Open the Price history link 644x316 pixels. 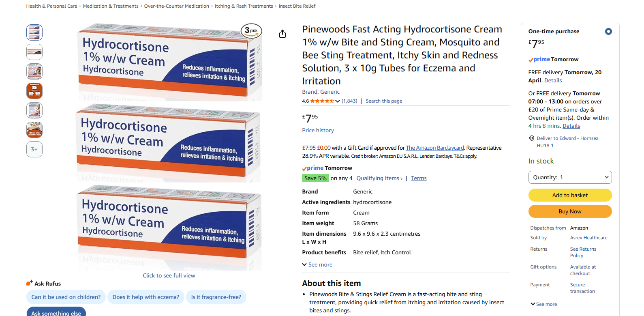[318, 130]
